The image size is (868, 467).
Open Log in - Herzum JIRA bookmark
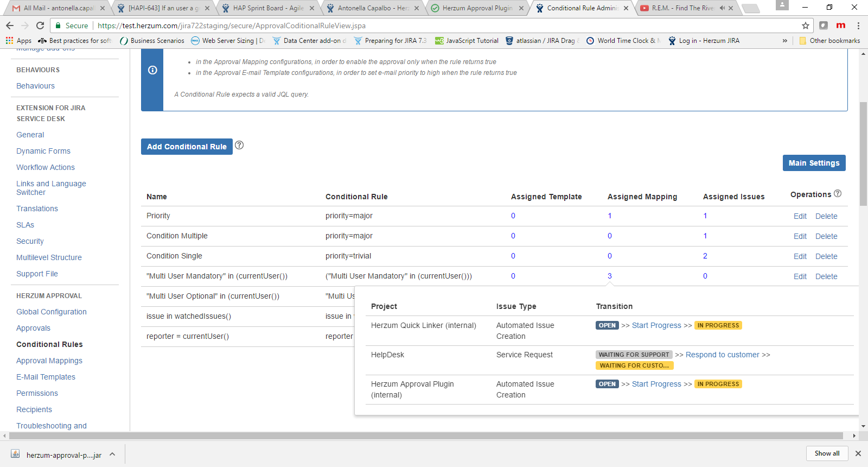coord(704,41)
